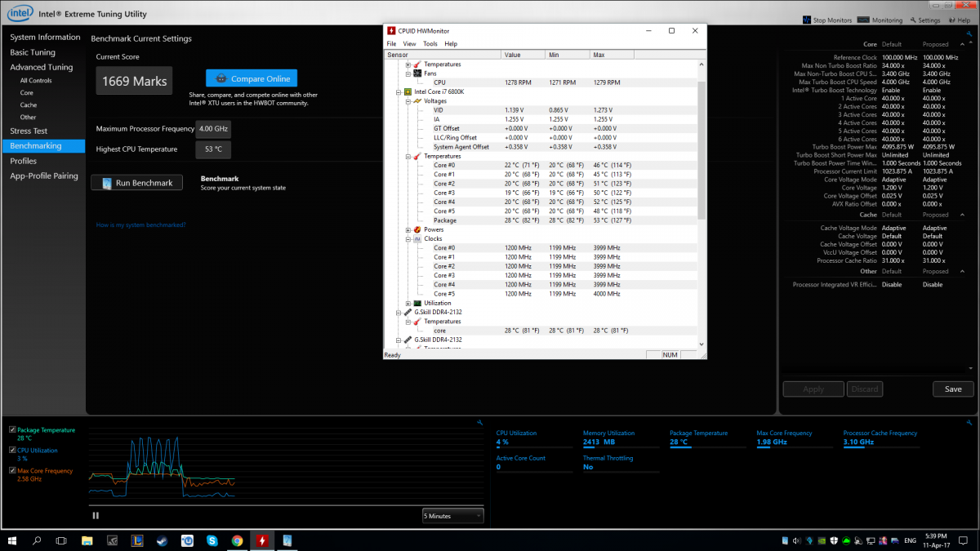Click the HWMonitor vertical scrollbar thumb

pyautogui.click(x=702, y=151)
